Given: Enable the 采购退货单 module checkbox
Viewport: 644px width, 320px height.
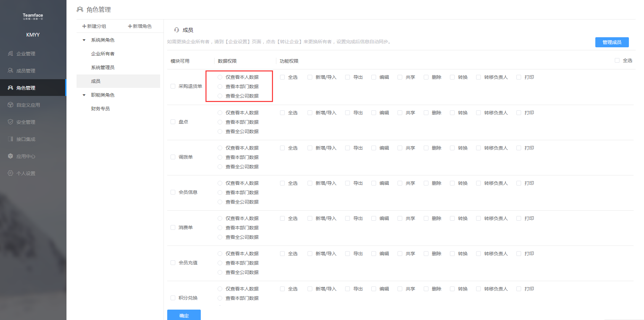Looking at the screenshot, I should 173,86.
